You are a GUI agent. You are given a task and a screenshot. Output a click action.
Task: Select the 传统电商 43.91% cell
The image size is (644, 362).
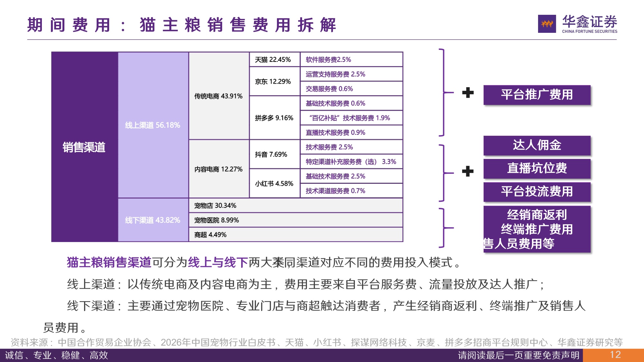point(219,96)
